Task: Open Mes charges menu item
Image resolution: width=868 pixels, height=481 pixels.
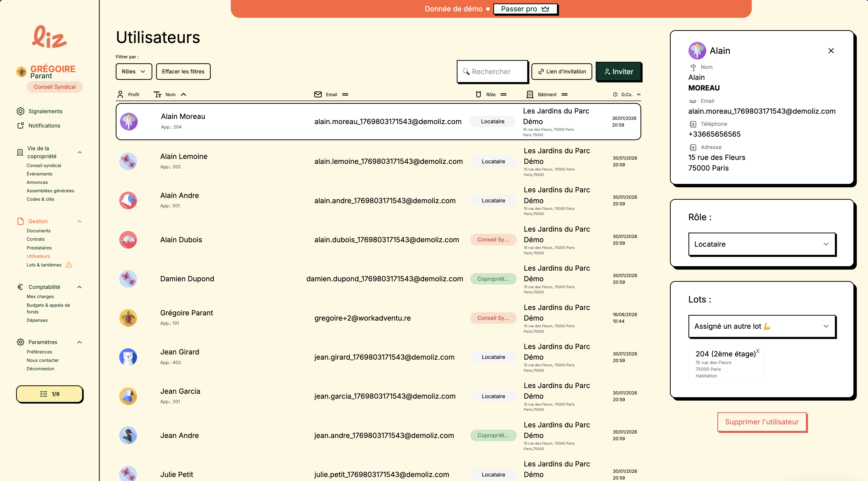Action: tap(40, 296)
